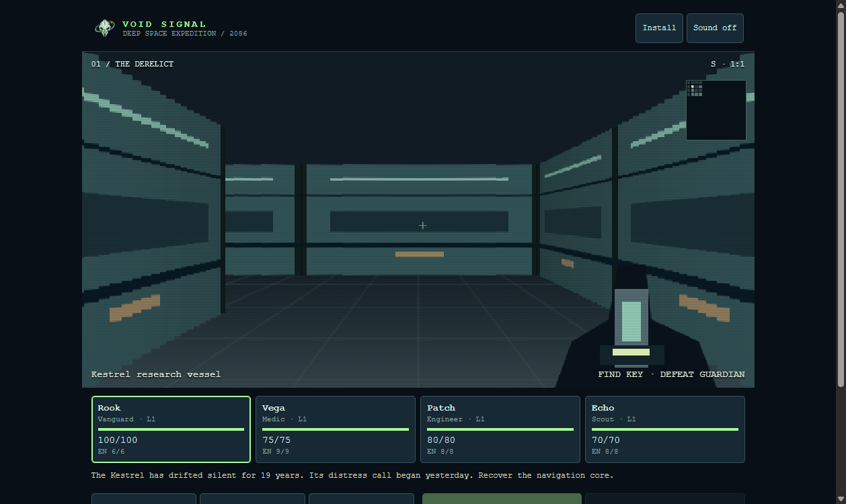Click the "S · 1:1" compass readout
Viewport: 846px width, 504px height.
coord(728,65)
